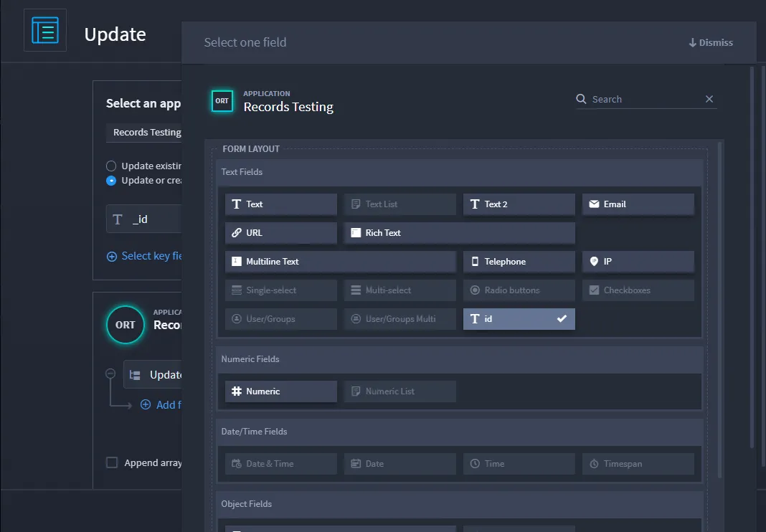Click the Numeric hash icon
The width and height of the screenshot is (766, 532).
(x=237, y=391)
